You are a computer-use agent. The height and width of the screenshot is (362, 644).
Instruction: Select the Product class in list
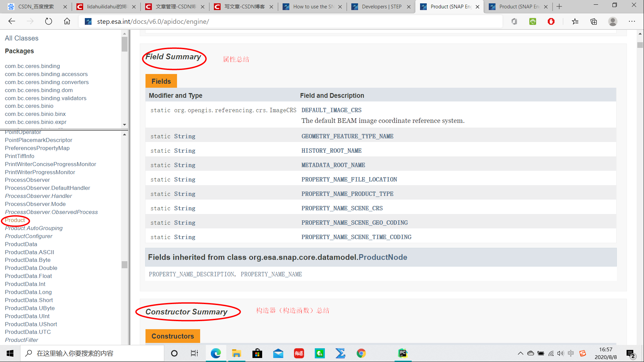(15, 220)
